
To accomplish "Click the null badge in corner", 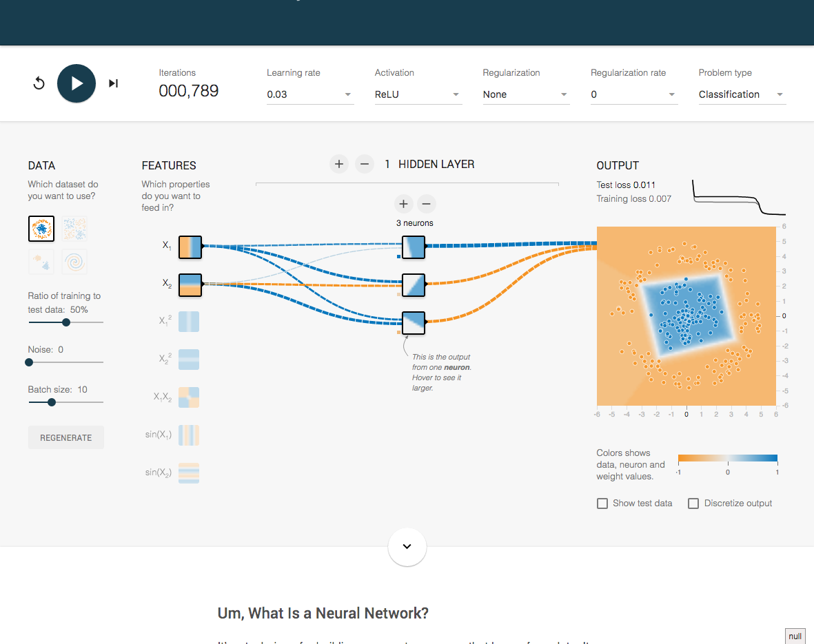I will pos(795,636).
